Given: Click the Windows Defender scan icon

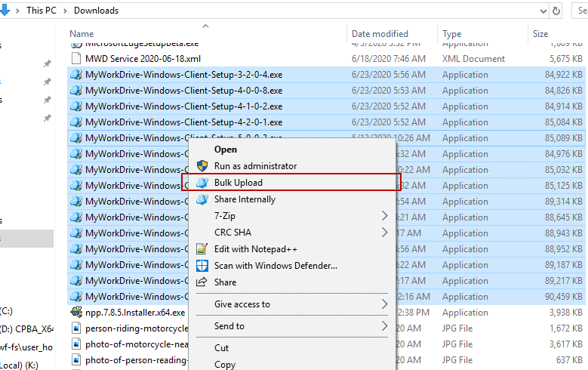Looking at the screenshot, I should click(202, 266).
